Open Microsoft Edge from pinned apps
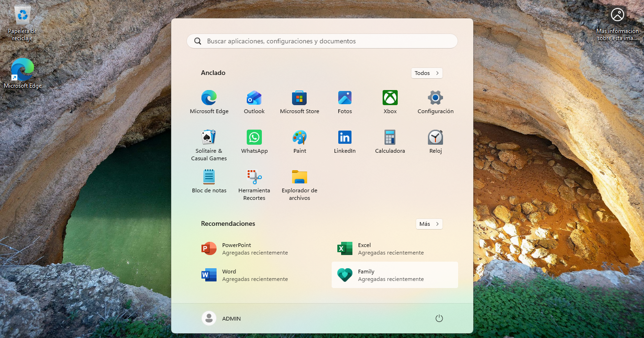This screenshot has height=338, width=644. click(209, 102)
